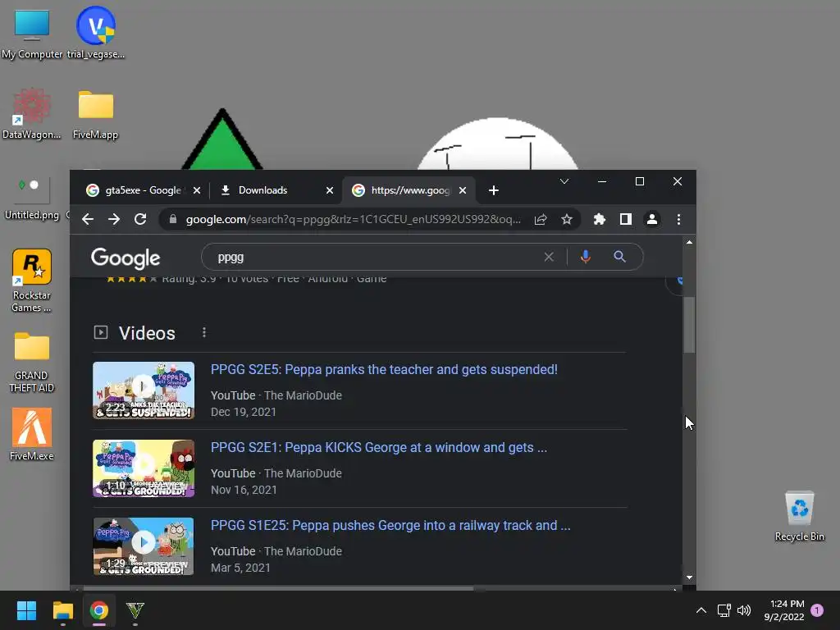840x630 pixels.
Task: Go forward using Chrome's forward arrow
Action: (x=113, y=219)
